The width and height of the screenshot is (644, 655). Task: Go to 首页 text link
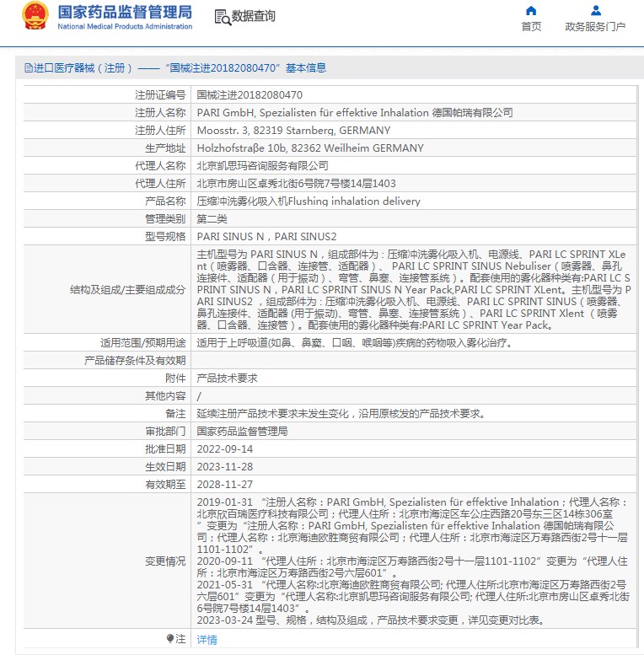531,27
